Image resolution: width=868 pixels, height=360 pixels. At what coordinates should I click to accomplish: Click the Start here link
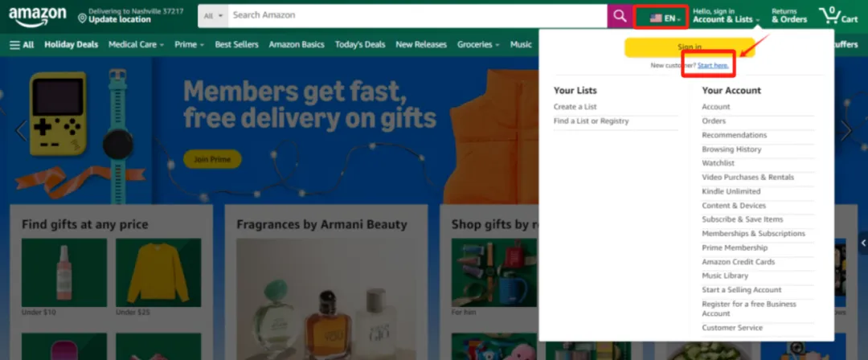(713, 65)
